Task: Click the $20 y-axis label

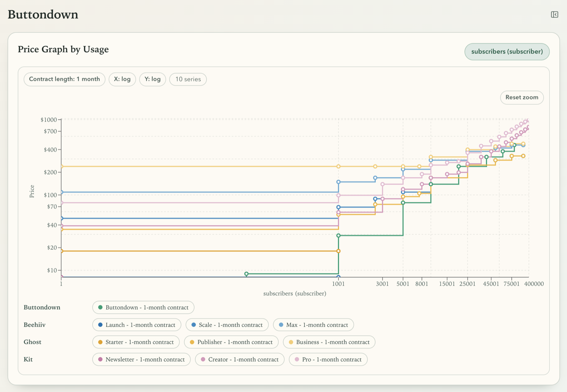Action: coord(52,248)
